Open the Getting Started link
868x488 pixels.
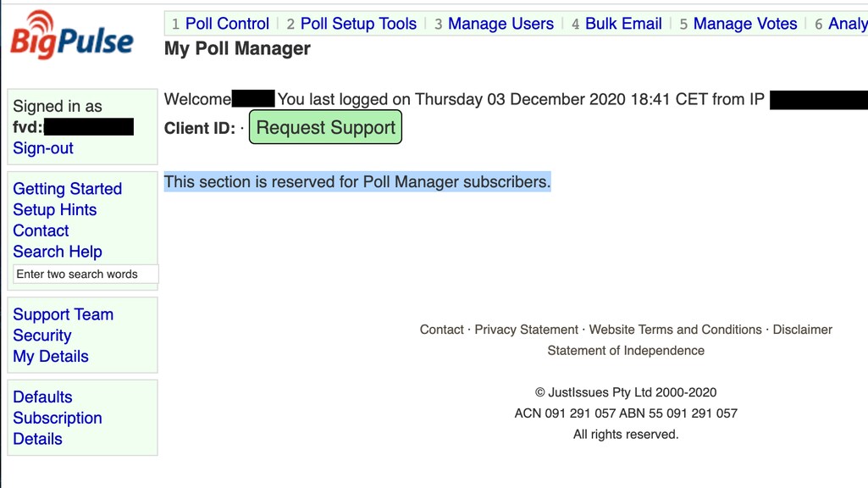click(x=68, y=189)
